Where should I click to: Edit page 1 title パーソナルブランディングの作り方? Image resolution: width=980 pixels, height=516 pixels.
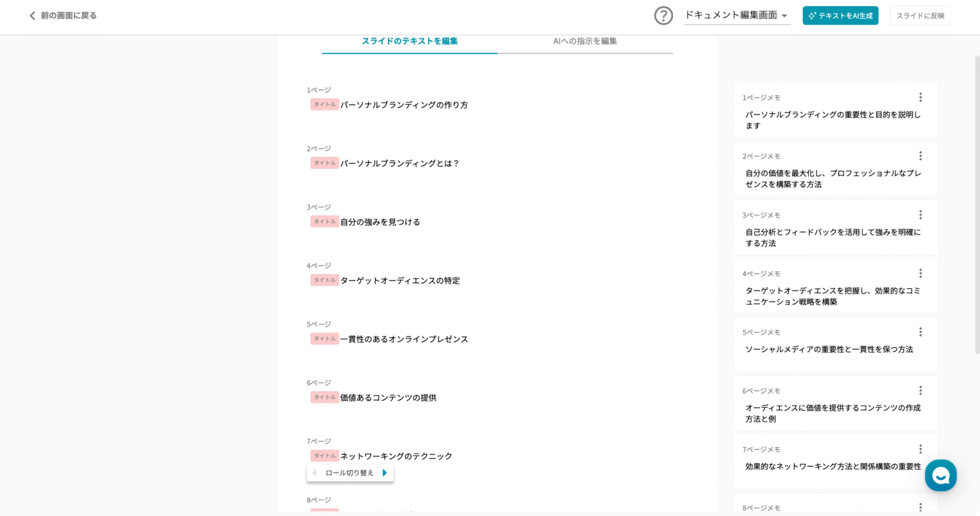pyautogui.click(x=404, y=105)
